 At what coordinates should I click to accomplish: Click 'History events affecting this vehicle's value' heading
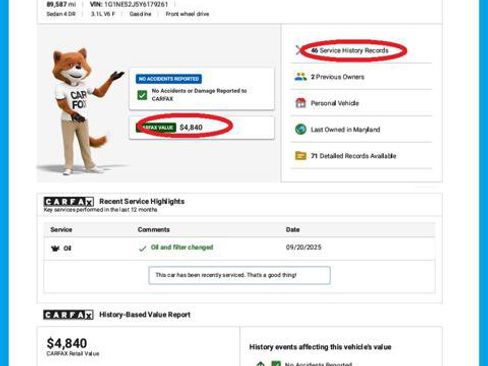pos(320,347)
